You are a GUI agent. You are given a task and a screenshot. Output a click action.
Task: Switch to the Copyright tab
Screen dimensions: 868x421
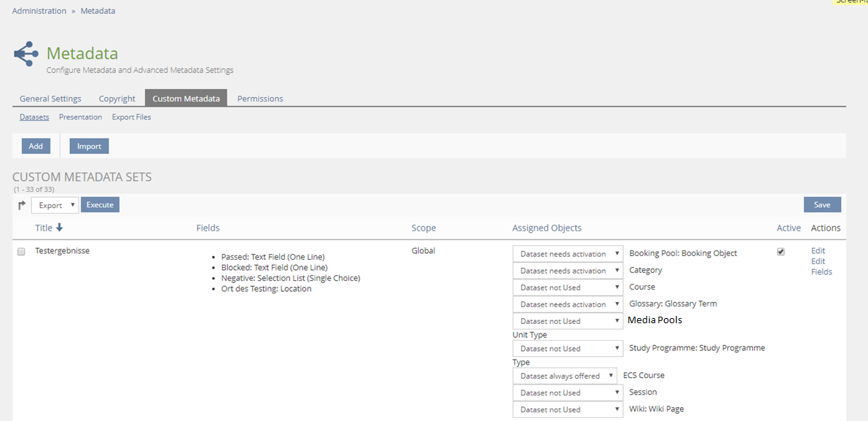117,99
